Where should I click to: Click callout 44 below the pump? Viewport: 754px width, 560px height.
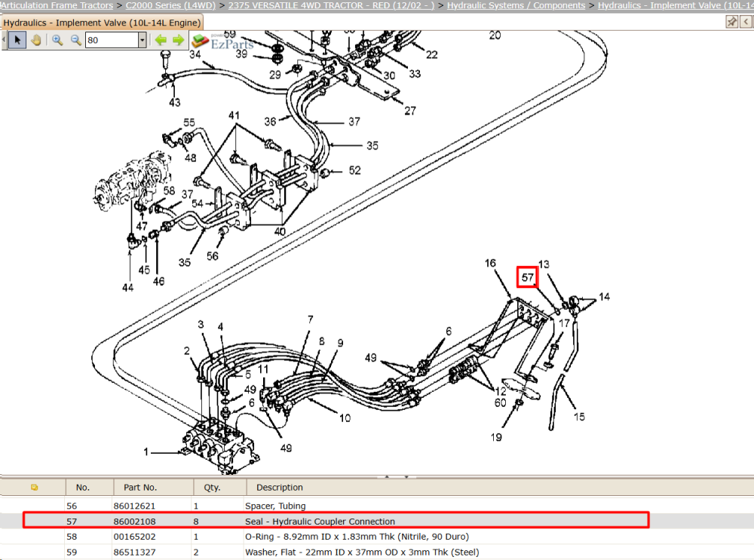[x=127, y=287]
